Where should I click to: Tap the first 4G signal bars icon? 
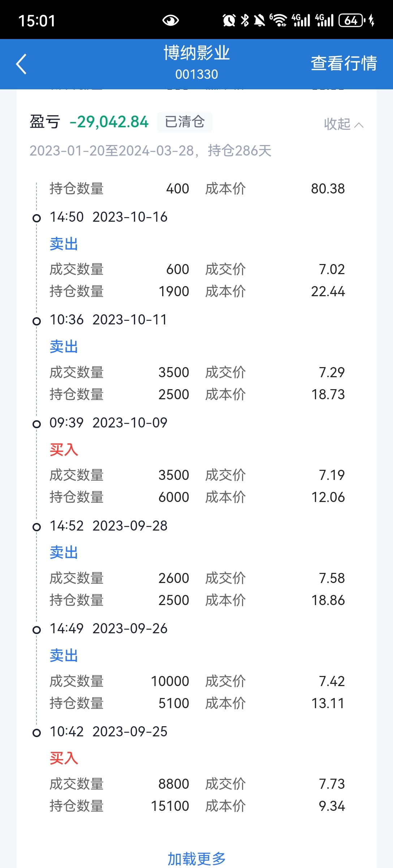click(x=301, y=20)
